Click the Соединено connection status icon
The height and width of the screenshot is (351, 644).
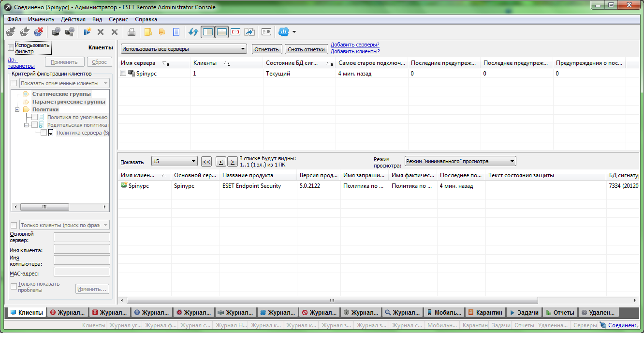603,325
